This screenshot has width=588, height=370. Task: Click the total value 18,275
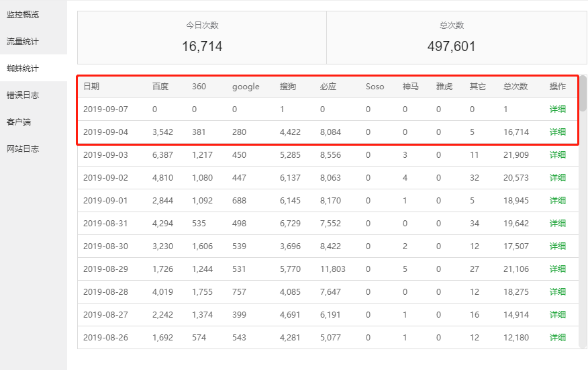tap(516, 292)
